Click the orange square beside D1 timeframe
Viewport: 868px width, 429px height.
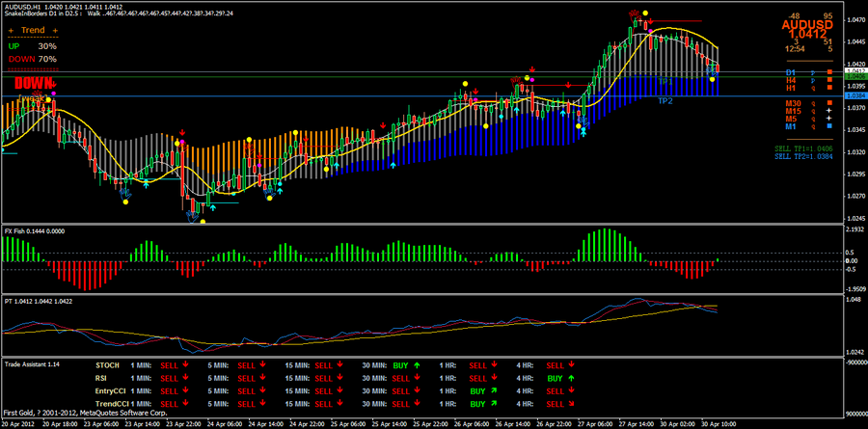(x=828, y=72)
